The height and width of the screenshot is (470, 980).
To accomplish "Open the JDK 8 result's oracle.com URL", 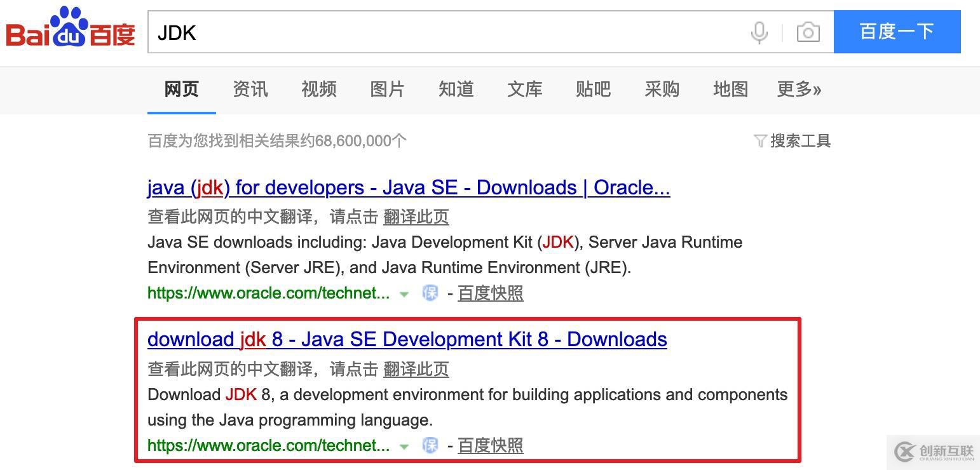I will (x=269, y=445).
